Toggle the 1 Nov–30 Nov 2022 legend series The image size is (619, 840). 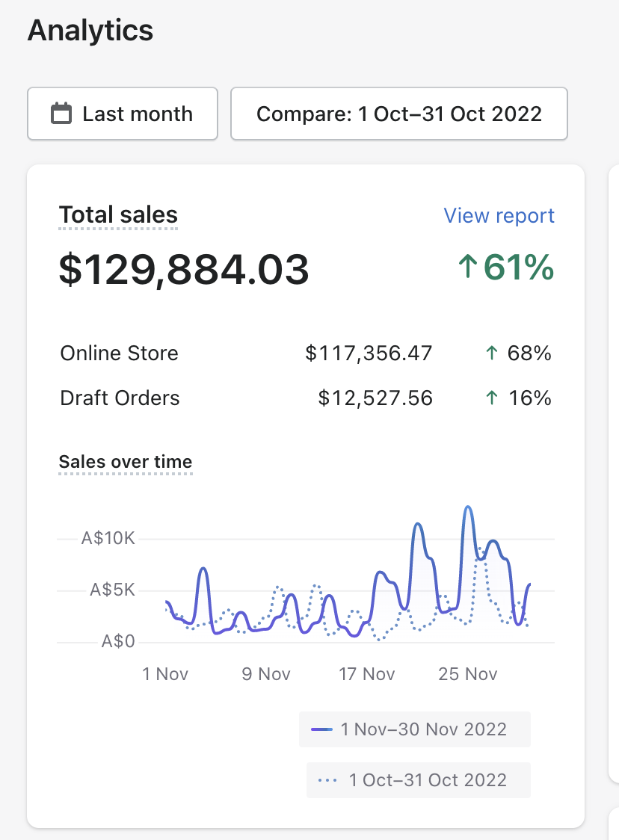415,729
